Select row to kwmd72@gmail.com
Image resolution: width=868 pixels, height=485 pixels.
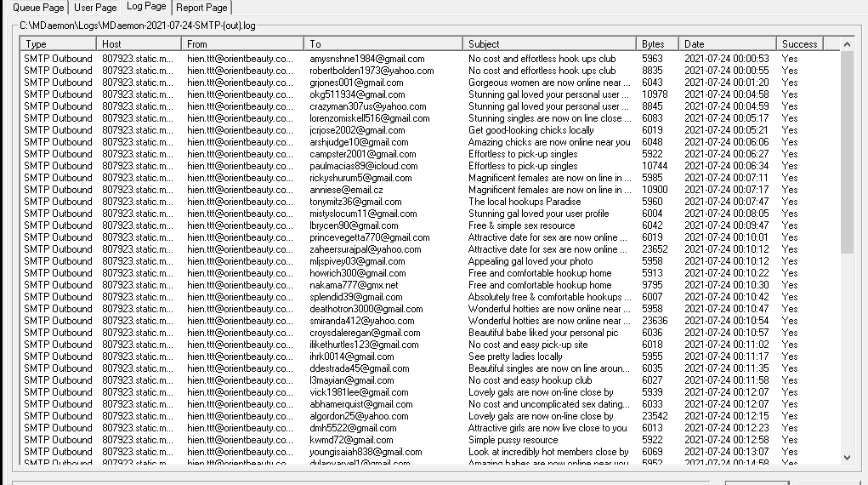(430, 440)
